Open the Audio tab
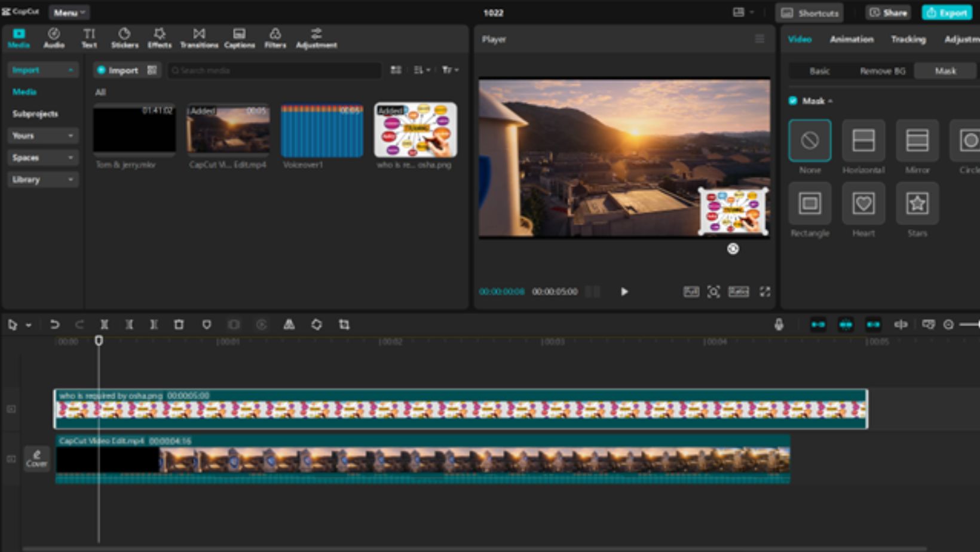This screenshot has height=552, width=980. 54,38
